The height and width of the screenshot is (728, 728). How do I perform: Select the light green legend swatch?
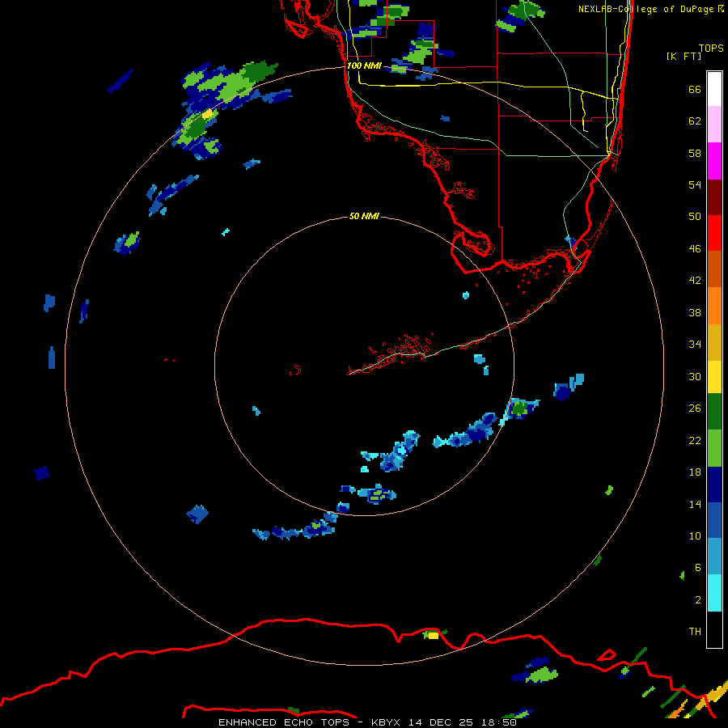point(714,448)
